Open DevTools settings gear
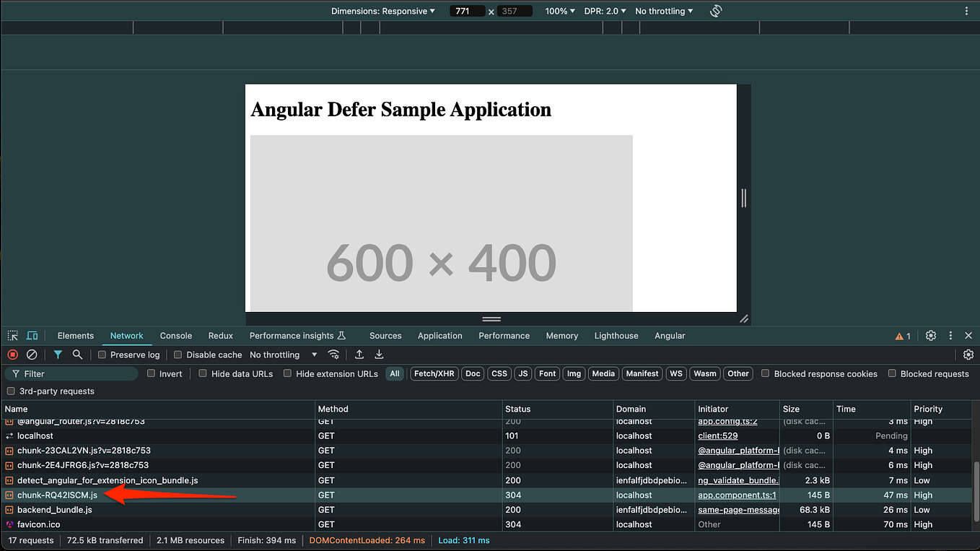 tap(930, 335)
